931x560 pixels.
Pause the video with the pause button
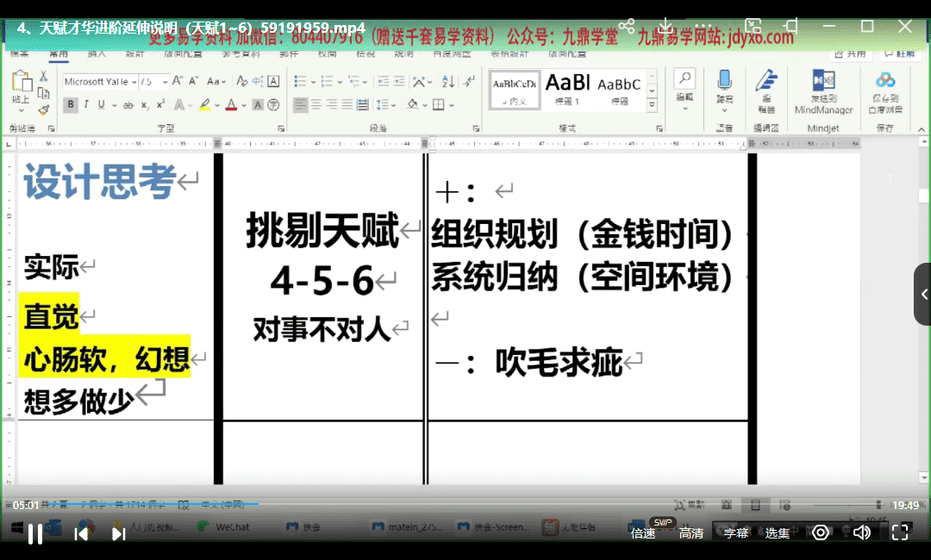click(35, 533)
